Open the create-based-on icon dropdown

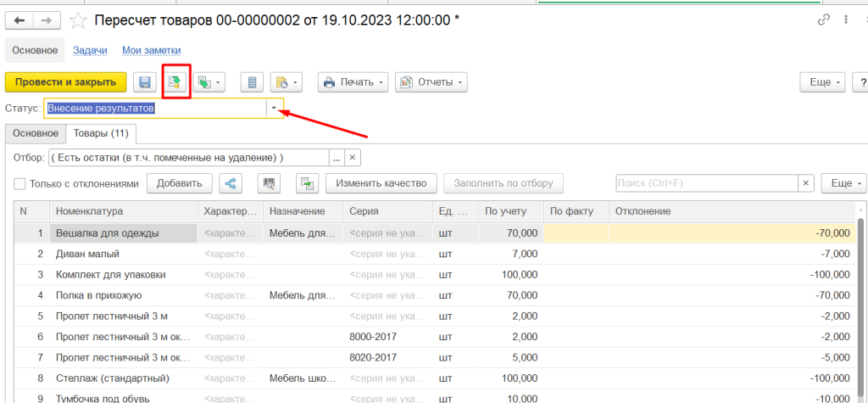point(210,82)
